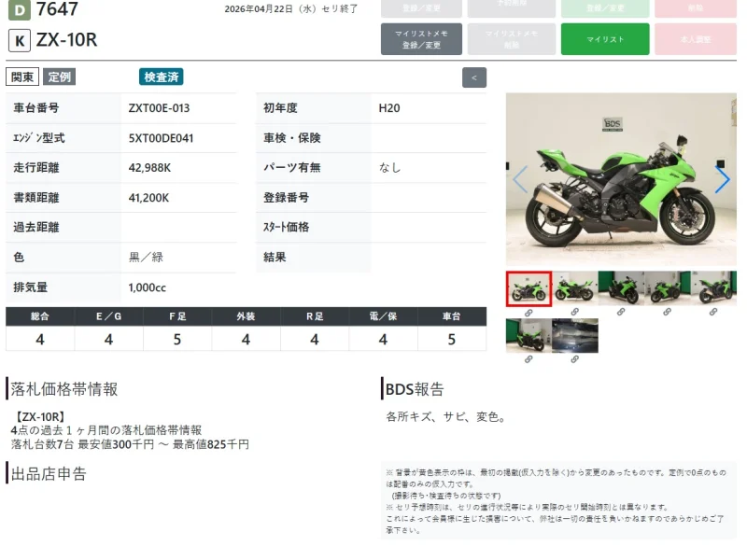
Task: Open link icon under the front-angle thumbnail with green door on left
Action: click(x=621, y=312)
